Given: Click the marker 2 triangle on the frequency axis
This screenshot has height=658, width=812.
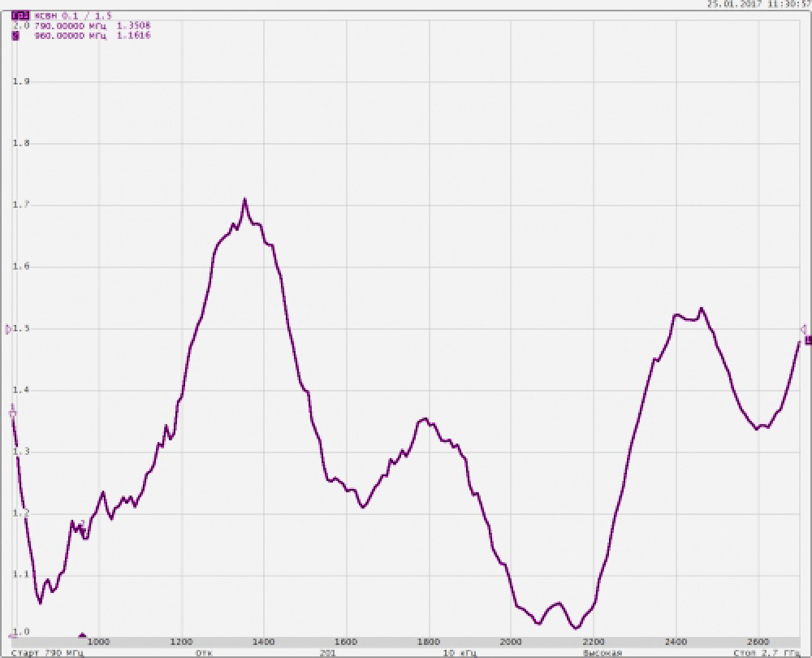Looking at the screenshot, I should coord(82,635).
